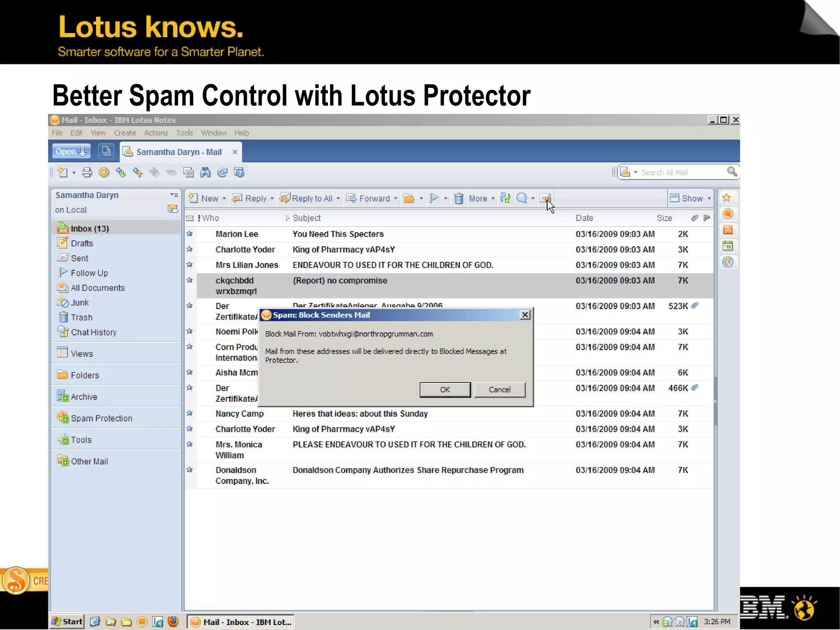Click the refresh icon in the upper toolbar
The height and width of the screenshot is (630, 840).
[222, 172]
